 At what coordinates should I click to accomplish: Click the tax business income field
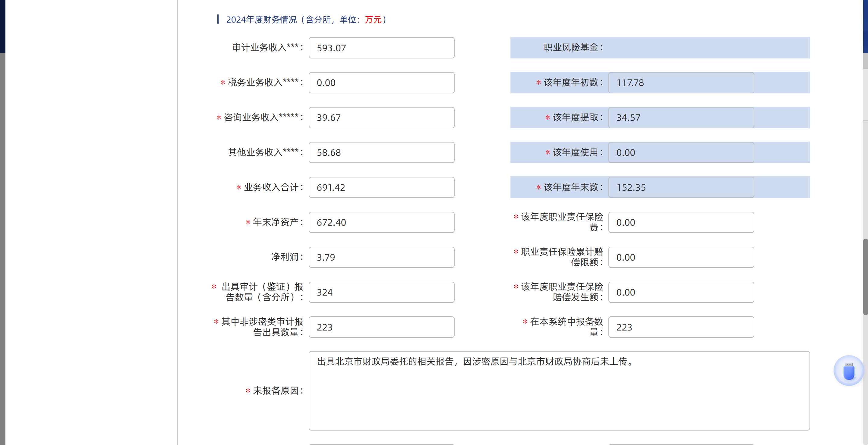coord(381,83)
